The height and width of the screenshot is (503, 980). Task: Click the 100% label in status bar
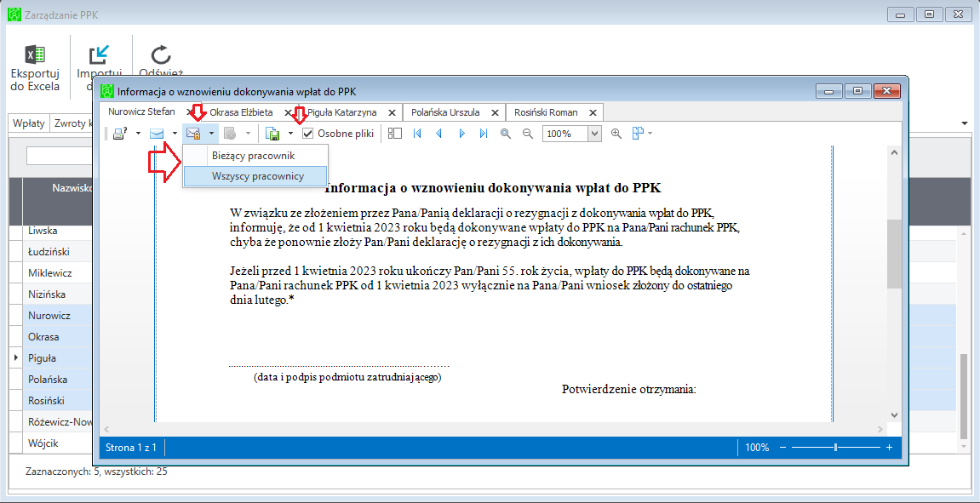coord(757,448)
